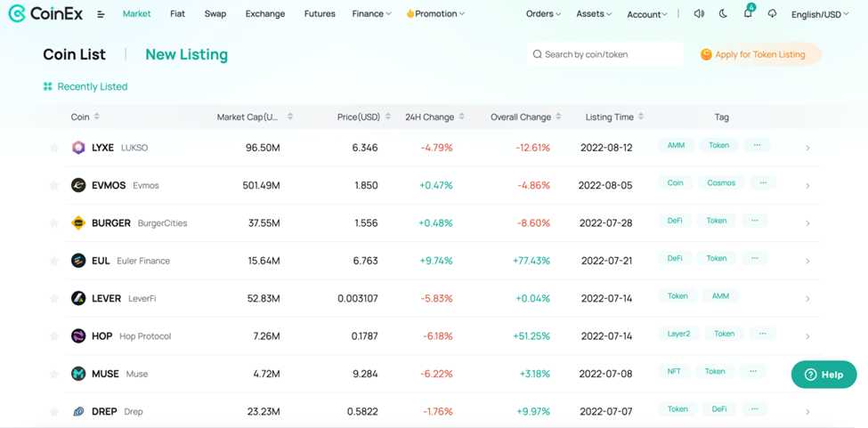Expand the Assets dropdown
The image size is (868, 428).
coord(594,14)
